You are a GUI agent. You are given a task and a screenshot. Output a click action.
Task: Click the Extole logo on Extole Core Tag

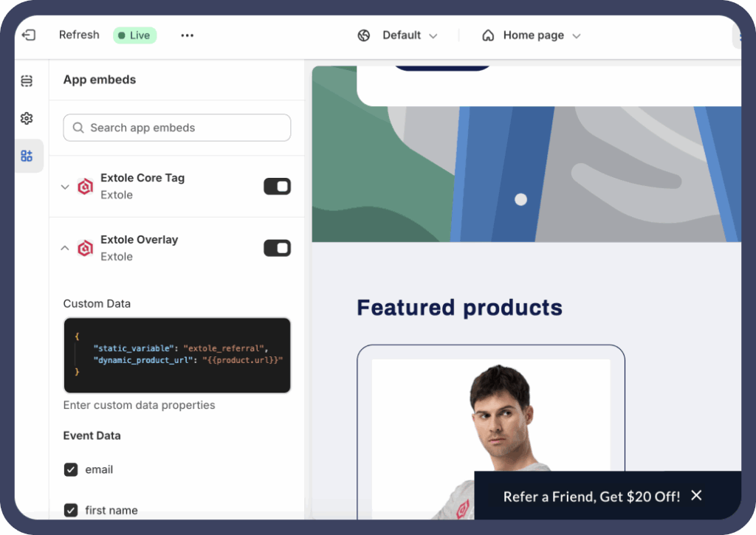click(x=85, y=186)
